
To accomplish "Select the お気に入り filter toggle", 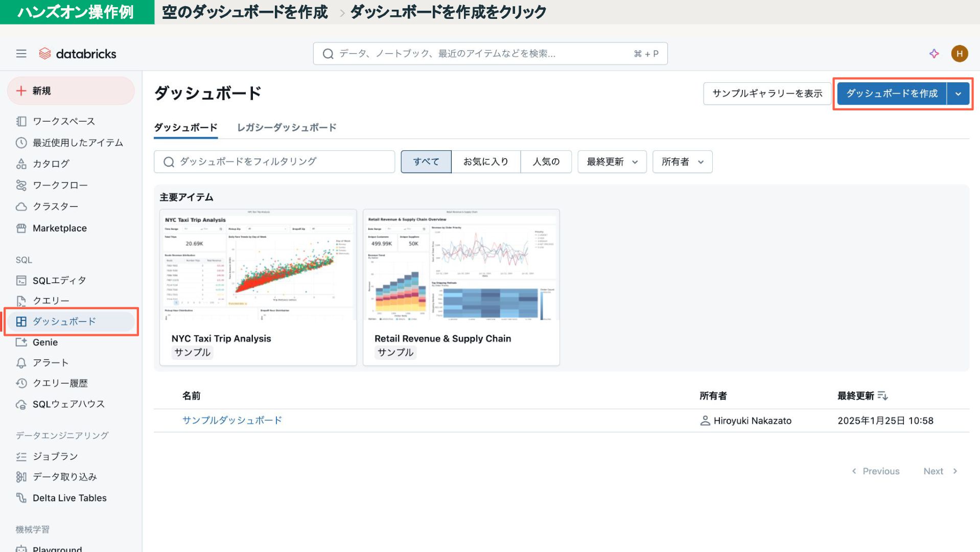I will pyautogui.click(x=486, y=162).
